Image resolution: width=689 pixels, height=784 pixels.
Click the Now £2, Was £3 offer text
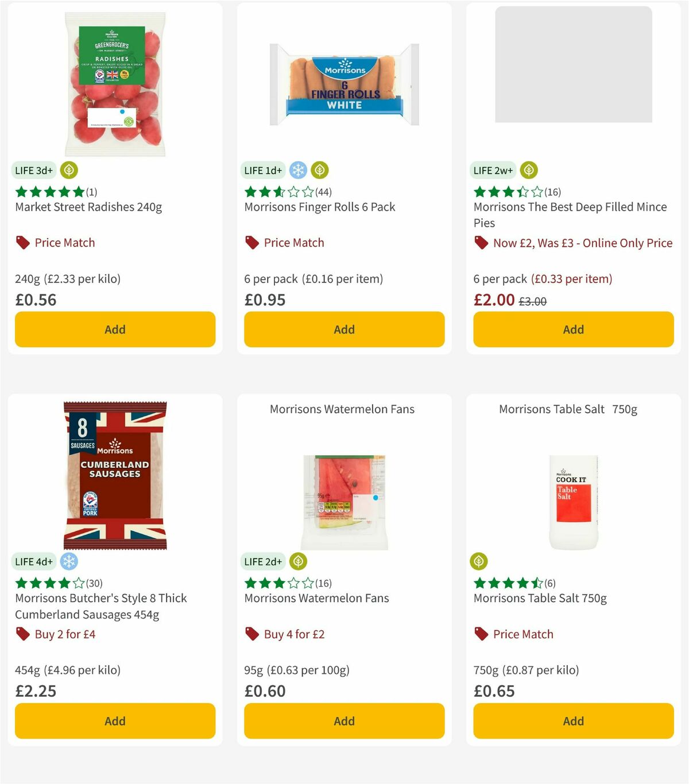583,243
